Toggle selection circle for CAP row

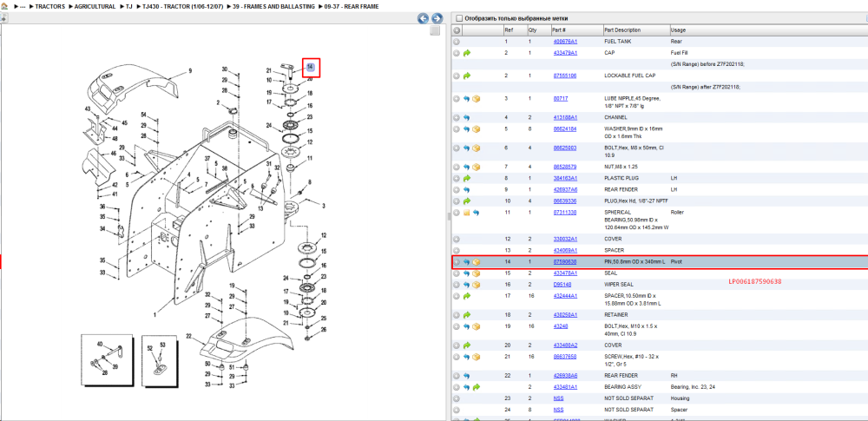pos(457,53)
